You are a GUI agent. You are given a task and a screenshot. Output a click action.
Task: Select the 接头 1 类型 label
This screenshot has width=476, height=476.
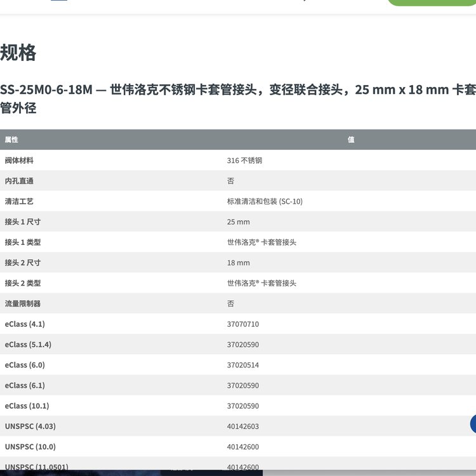(x=23, y=242)
